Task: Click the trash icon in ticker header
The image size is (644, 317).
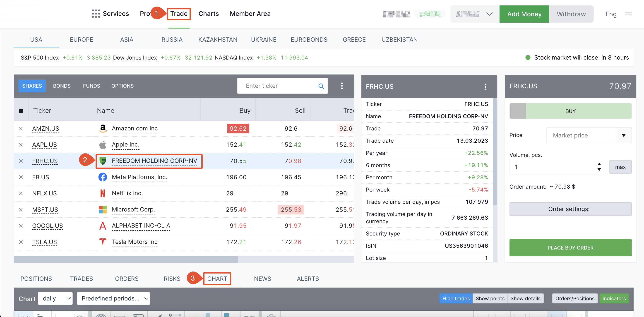Action: pyautogui.click(x=21, y=110)
